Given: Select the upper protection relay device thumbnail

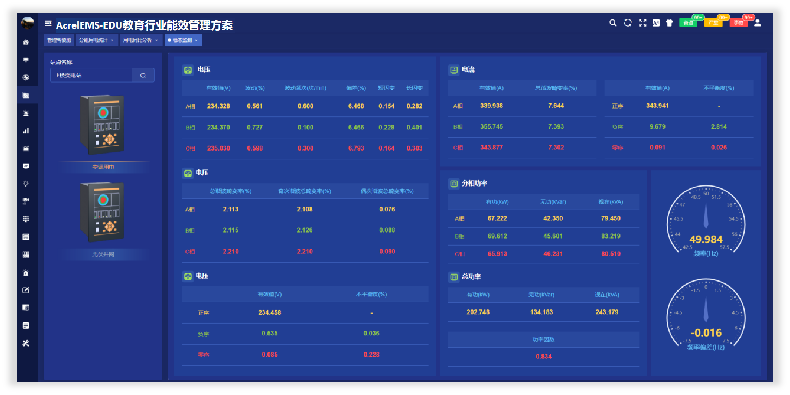Looking at the screenshot, I should click(102, 124).
